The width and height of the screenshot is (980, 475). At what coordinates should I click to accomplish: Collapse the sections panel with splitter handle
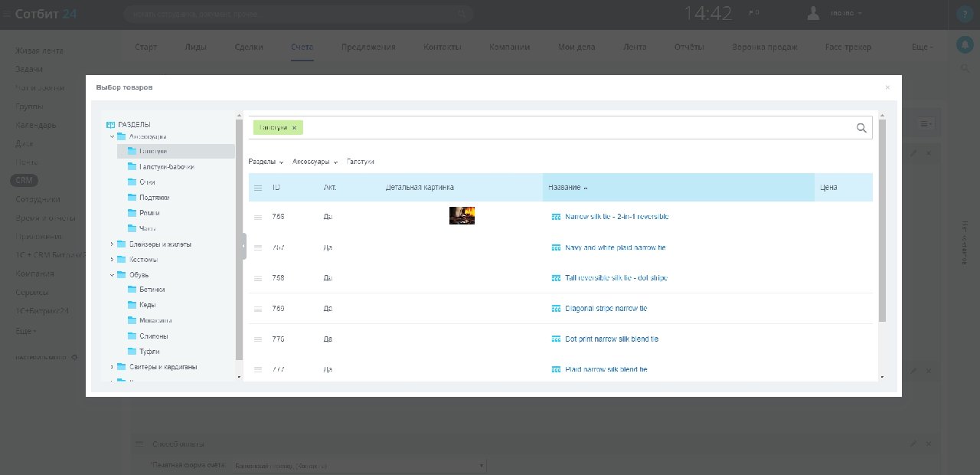[244, 246]
